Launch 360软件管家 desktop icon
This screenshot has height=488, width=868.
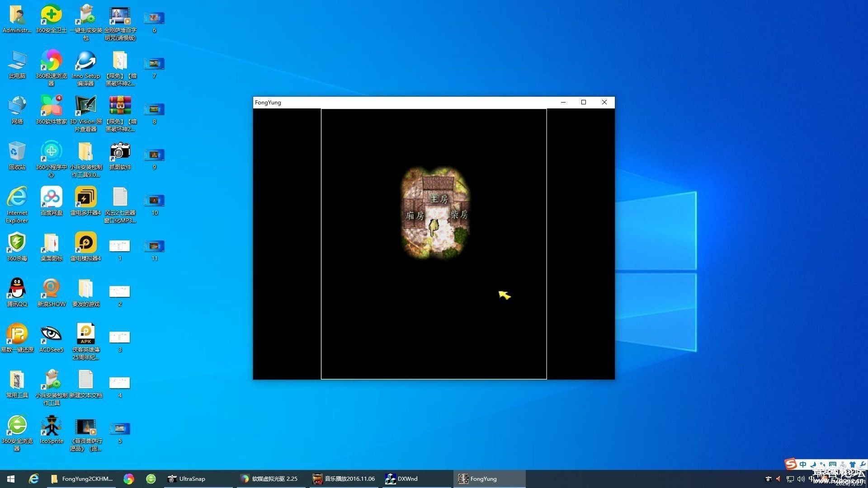point(51,110)
